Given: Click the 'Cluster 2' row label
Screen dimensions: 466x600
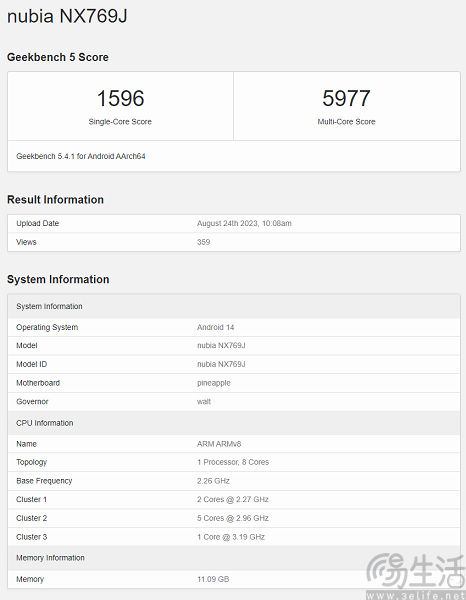Looking at the screenshot, I should (x=31, y=518).
